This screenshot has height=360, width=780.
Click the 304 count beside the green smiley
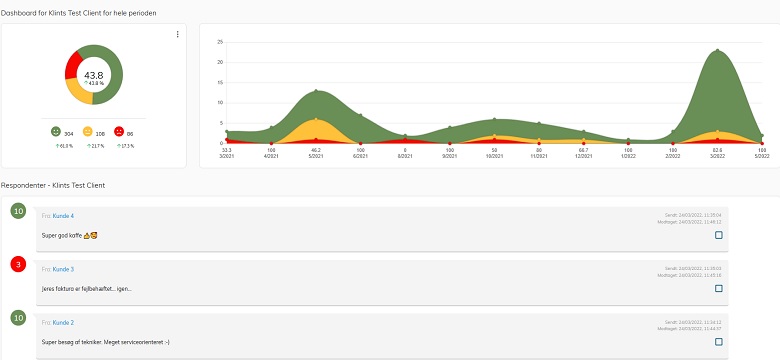69,134
